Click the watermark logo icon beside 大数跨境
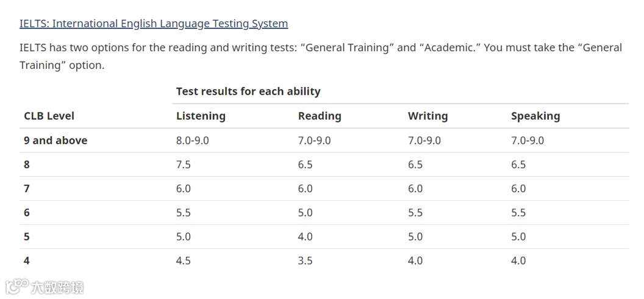The height and width of the screenshot is (299, 644). click(x=16, y=286)
